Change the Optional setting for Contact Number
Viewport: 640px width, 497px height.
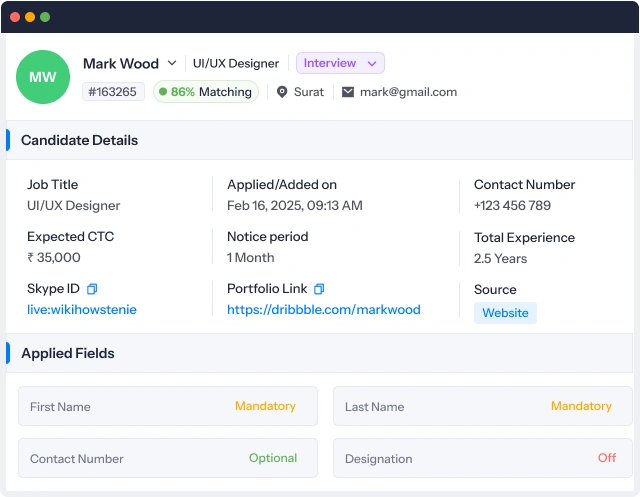pos(273,458)
